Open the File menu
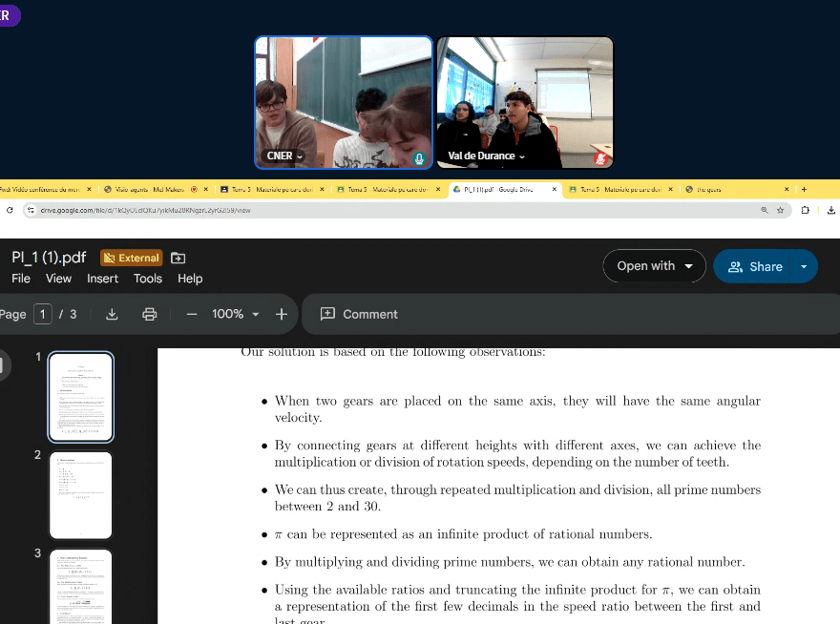The image size is (840, 624). (21, 279)
